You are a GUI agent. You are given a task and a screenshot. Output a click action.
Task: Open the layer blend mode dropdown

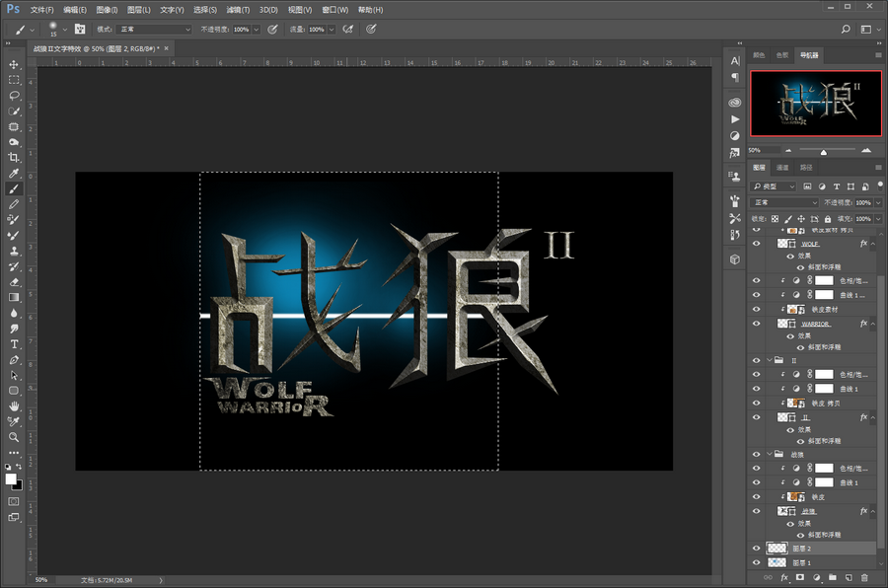(x=784, y=202)
